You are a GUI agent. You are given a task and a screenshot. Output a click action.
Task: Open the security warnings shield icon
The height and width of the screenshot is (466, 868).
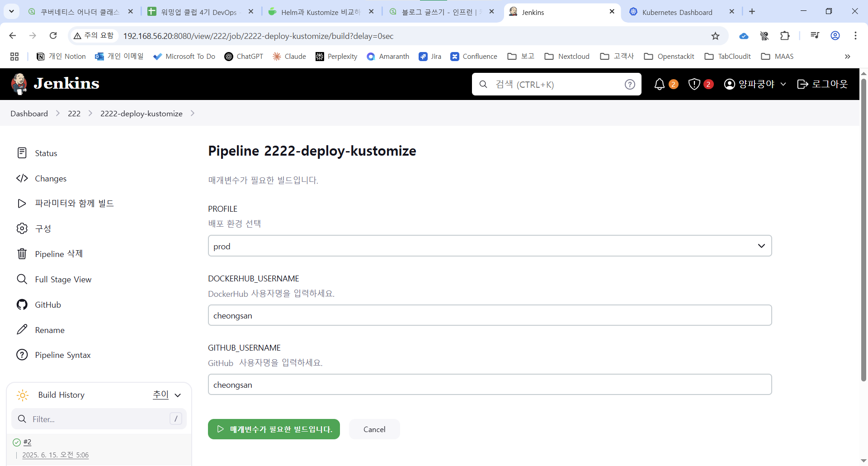tap(694, 84)
